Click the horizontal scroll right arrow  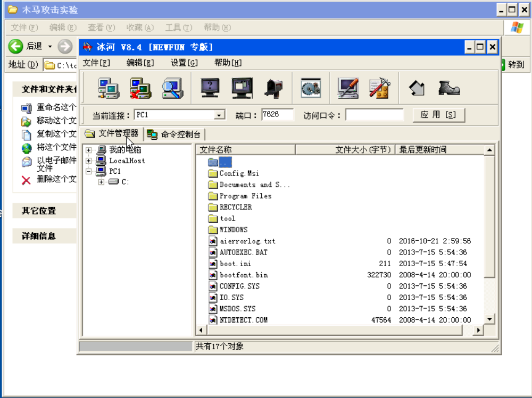(x=478, y=330)
